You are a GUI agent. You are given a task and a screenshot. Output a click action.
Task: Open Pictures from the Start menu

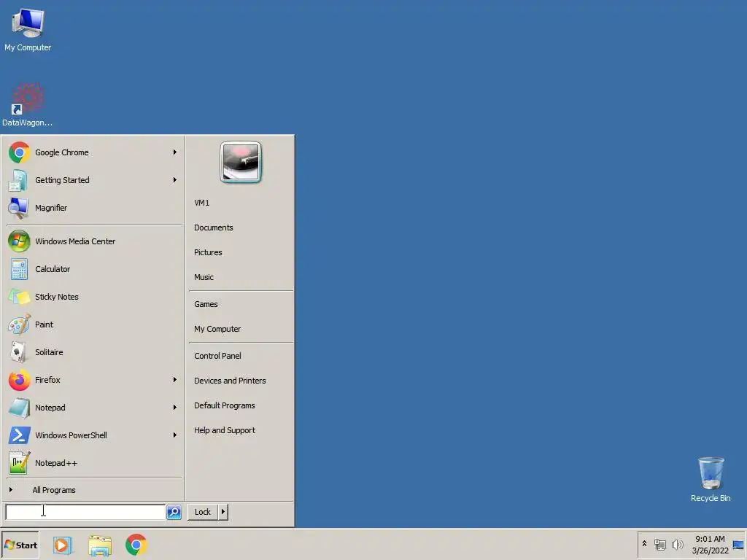coord(208,252)
